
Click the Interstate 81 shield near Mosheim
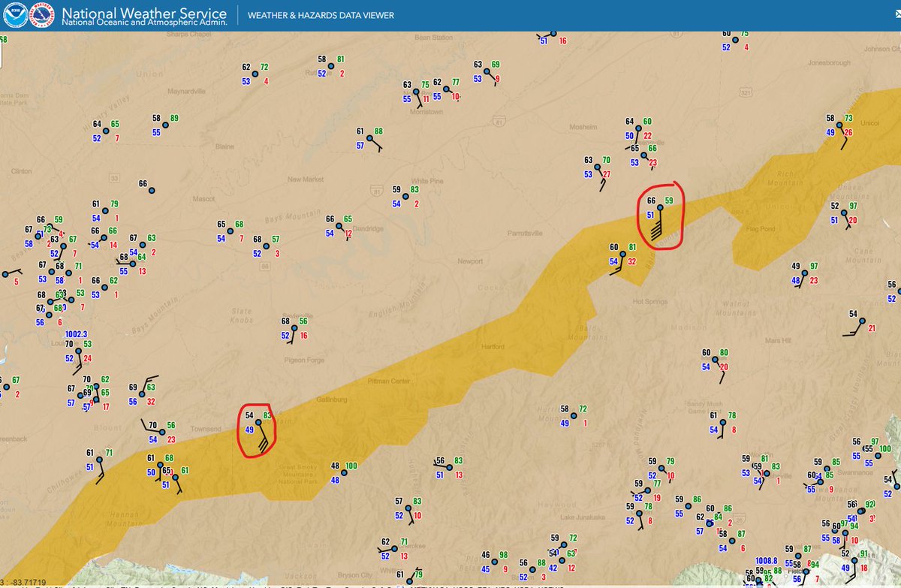(x=498, y=120)
